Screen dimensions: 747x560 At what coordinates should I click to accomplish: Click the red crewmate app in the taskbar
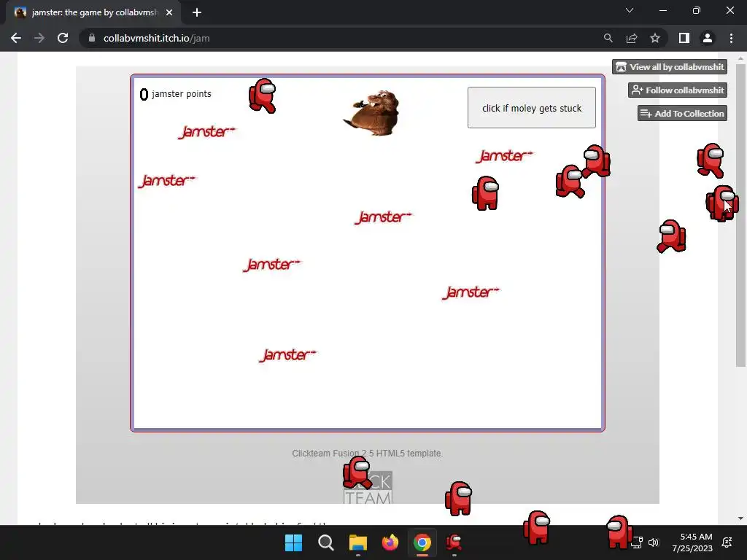pos(454,542)
